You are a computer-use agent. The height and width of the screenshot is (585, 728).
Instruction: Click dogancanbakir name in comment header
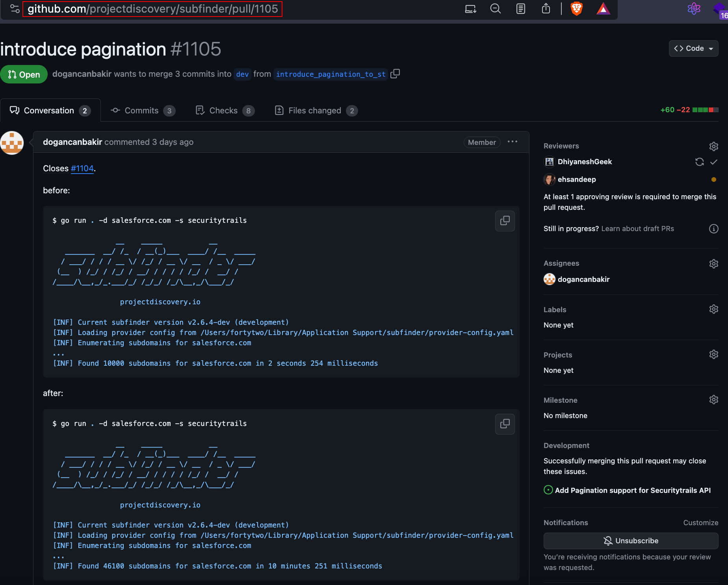point(72,142)
